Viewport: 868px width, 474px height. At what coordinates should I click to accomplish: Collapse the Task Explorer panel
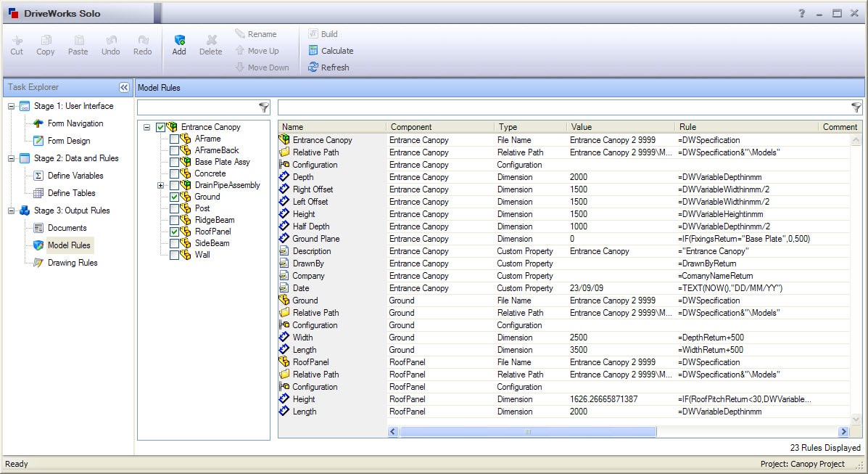pyautogui.click(x=124, y=87)
